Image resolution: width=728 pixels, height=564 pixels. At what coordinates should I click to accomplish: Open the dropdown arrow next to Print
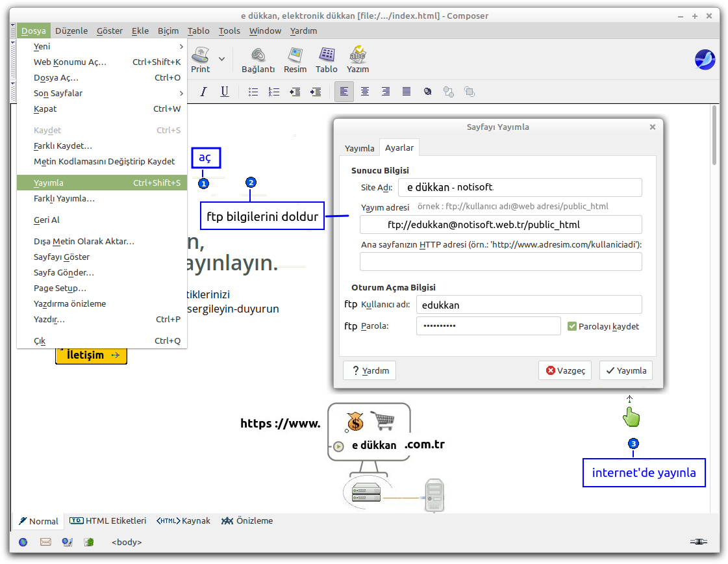click(x=221, y=59)
